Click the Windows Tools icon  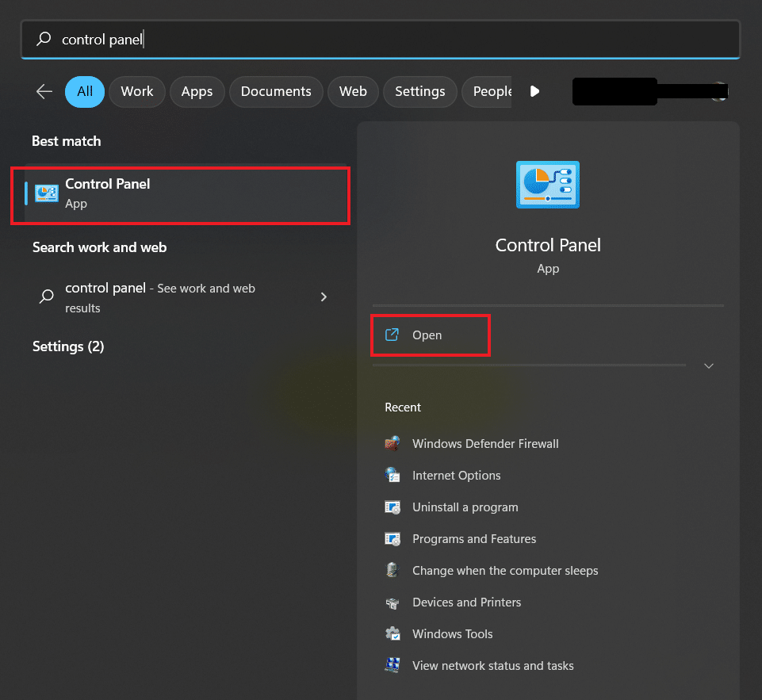(x=392, y=634)
